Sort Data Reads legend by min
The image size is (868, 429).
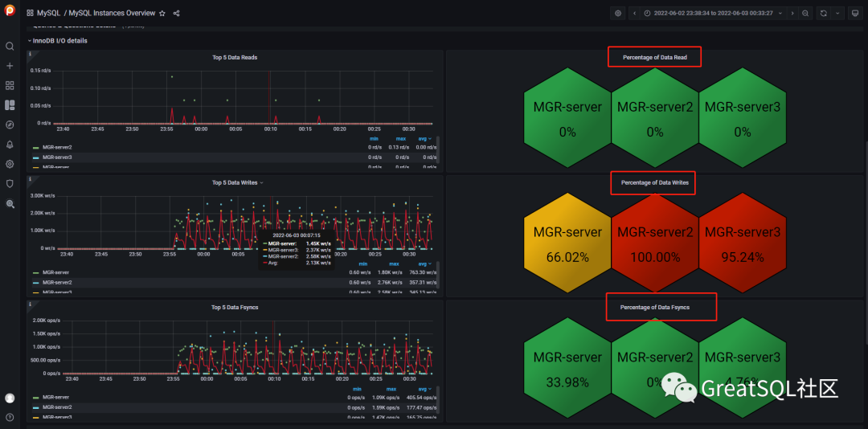[373, 139]
